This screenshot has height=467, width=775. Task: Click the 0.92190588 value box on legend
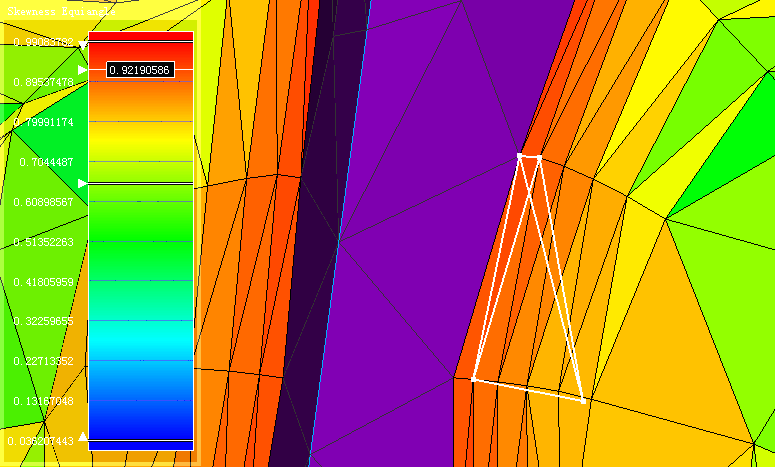pyautogui.click(x=140, y=70)
